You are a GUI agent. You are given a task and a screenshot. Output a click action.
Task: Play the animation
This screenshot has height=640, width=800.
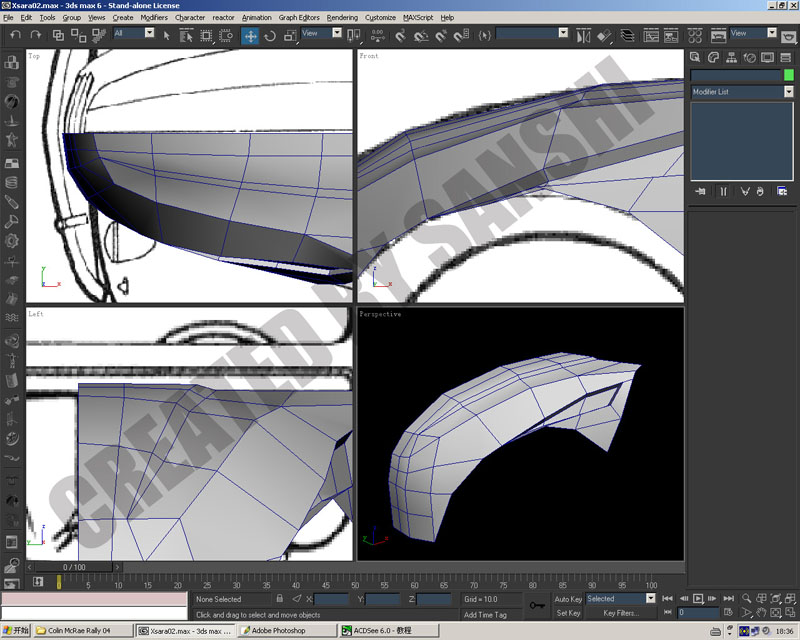click(697, 598)
